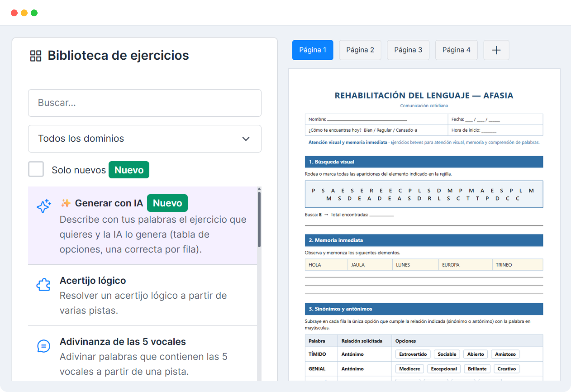Click the word LUNES in memory table
571x392 pixels.
pyautogui.click(x=403, y=265)
